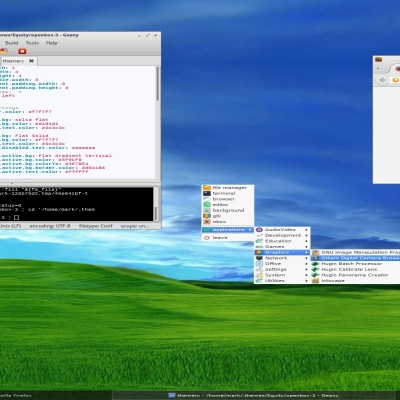Expand the applications submenu arrow
This screenshot has width=400, height=400.
point(250,230)
